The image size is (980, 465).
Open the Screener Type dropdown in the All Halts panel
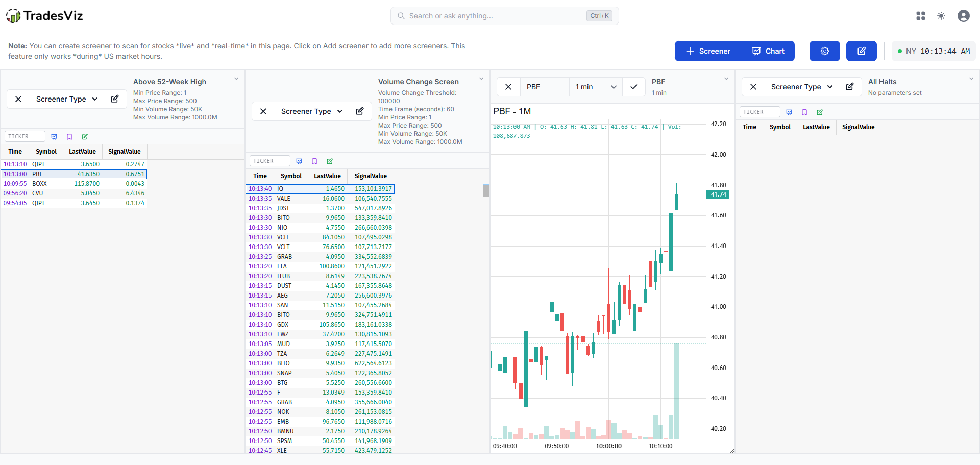point(801,87)
